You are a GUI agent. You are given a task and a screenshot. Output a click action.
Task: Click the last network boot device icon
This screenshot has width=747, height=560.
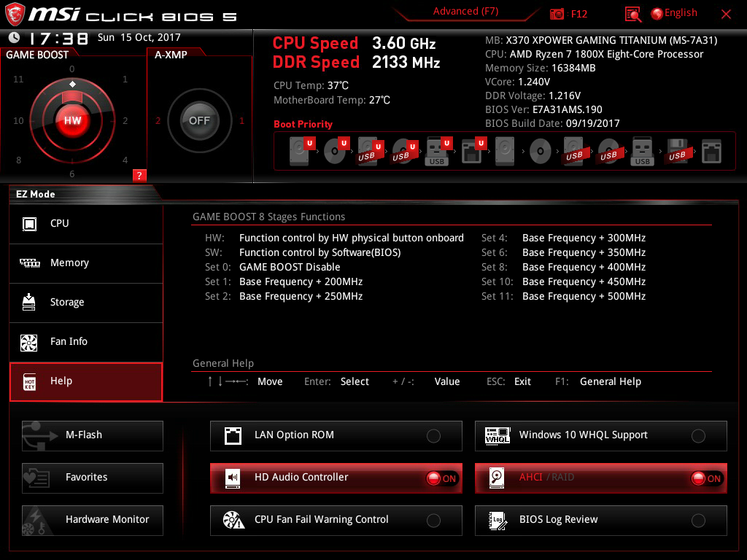point(711,152)
